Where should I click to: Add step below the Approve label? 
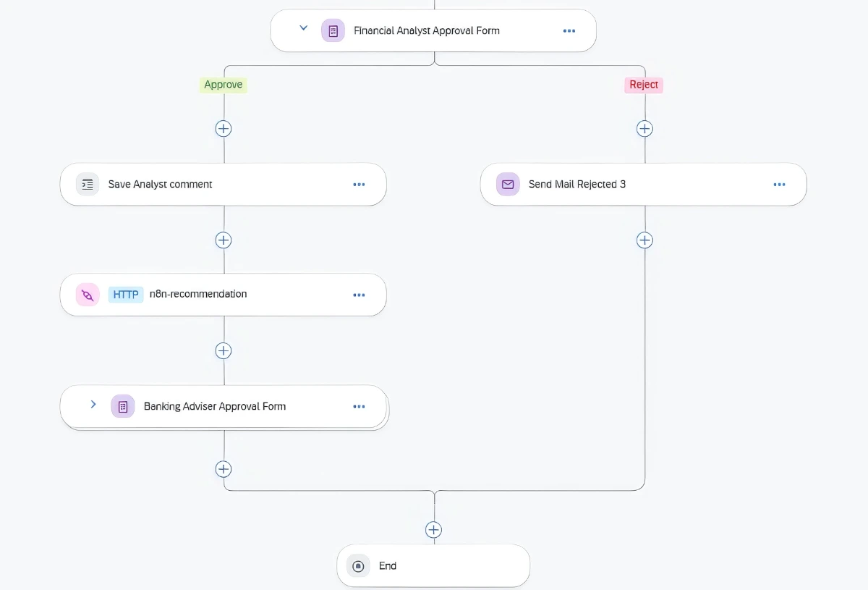coord(224,129)
